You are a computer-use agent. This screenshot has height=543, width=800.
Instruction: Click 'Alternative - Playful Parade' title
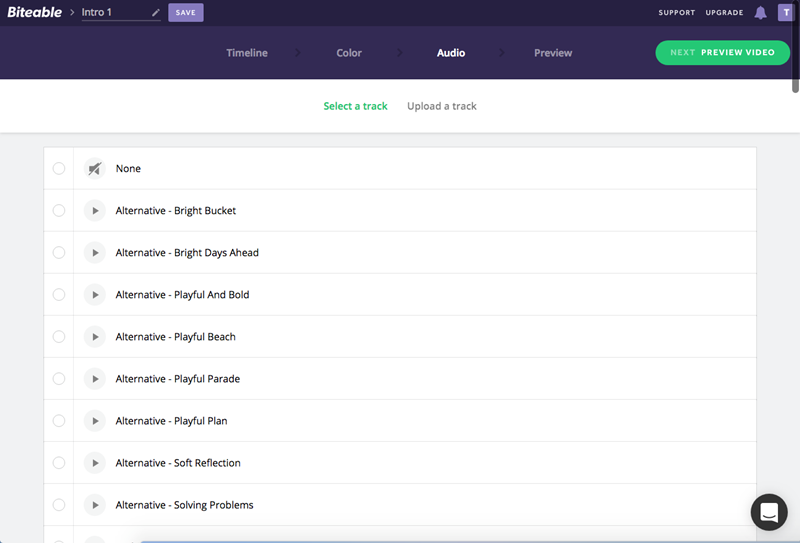tap(178, 379)
